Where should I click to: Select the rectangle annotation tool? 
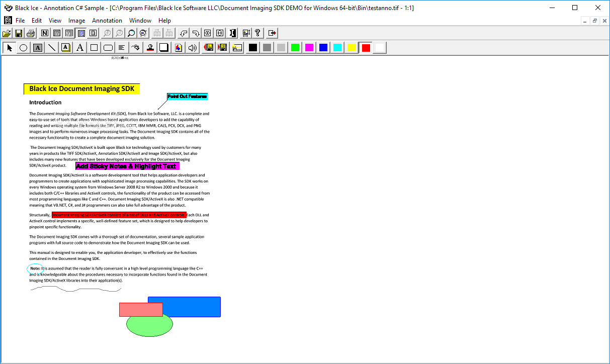[x=94, y=48]
